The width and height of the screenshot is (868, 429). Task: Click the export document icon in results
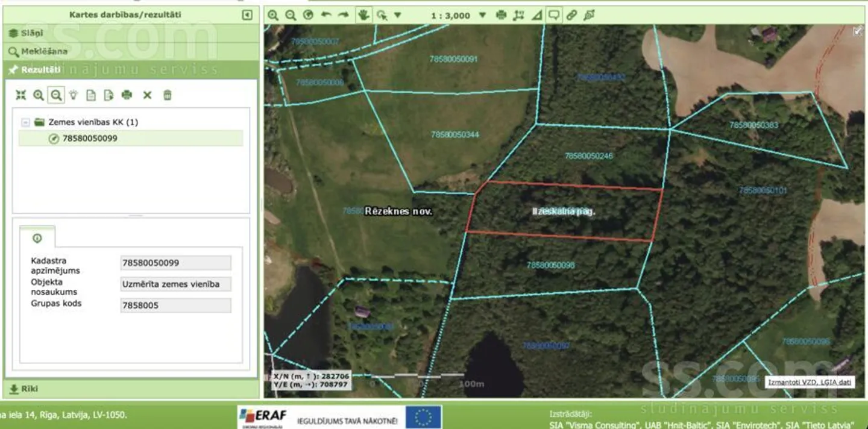tap(108, 95)
